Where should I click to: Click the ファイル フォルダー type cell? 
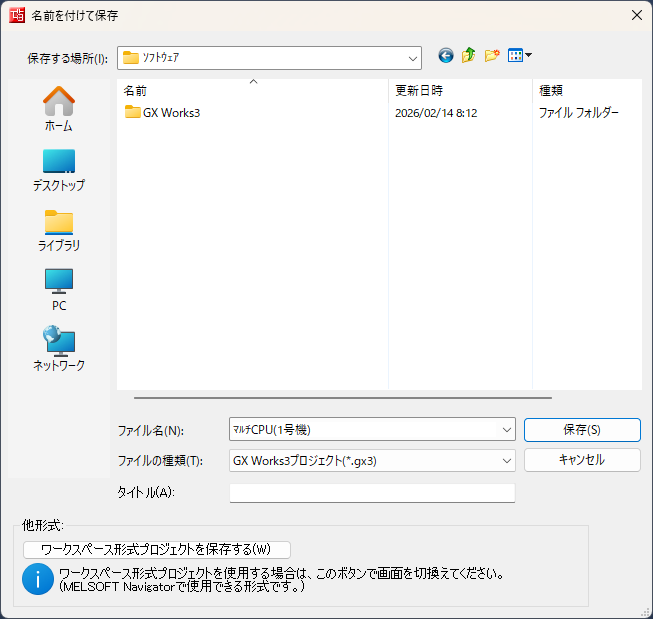tap(578, 113)
